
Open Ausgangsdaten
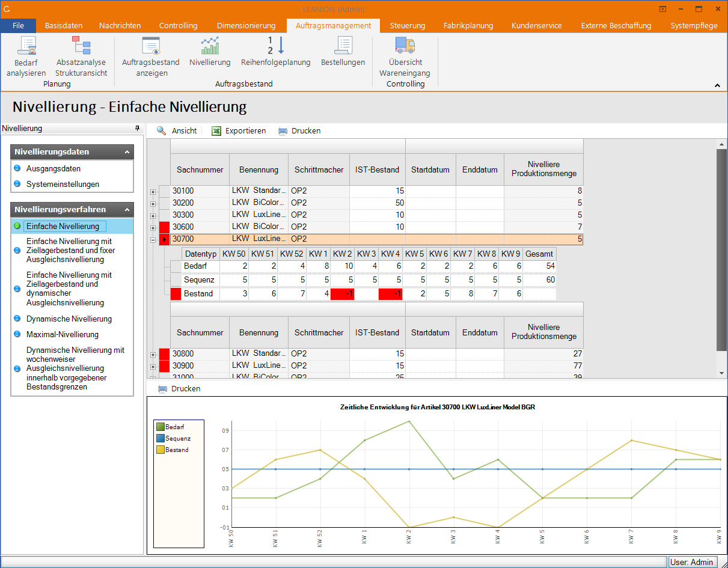pos(53,169)
